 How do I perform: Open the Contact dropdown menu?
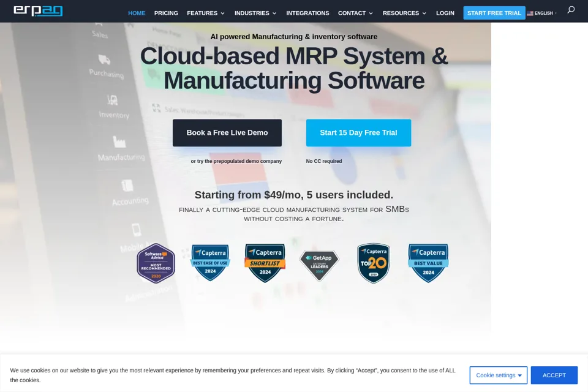coord(355,13)
